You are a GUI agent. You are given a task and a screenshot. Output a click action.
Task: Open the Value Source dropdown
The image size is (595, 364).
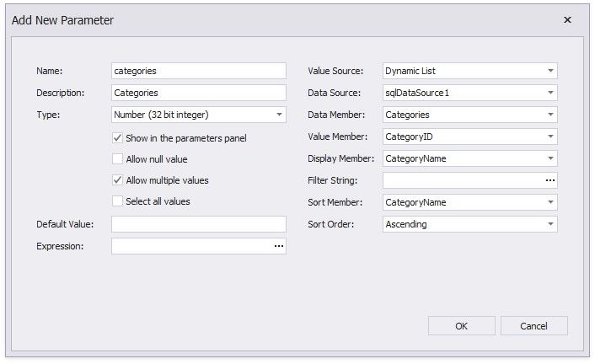pos(549,71)
